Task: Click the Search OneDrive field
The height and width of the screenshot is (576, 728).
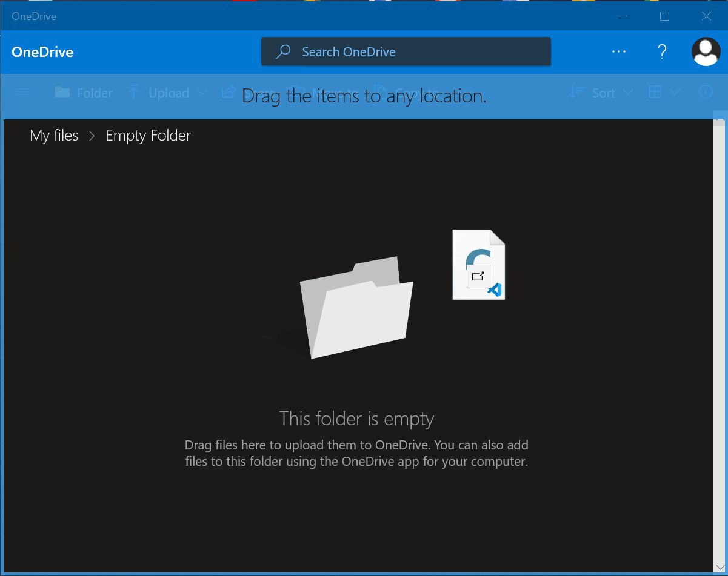Action: pyautogui.click(x=406, y=51)
